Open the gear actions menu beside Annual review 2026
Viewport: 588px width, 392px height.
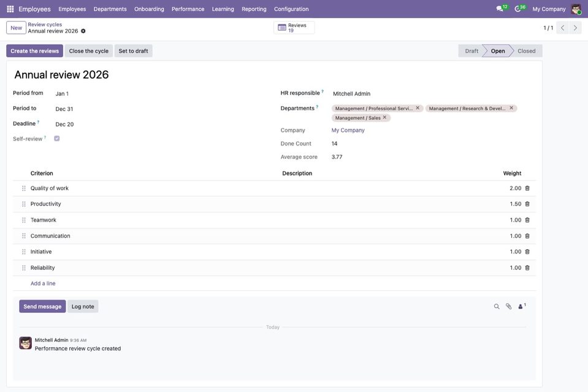pyautogui.click(x=83, y=31)
